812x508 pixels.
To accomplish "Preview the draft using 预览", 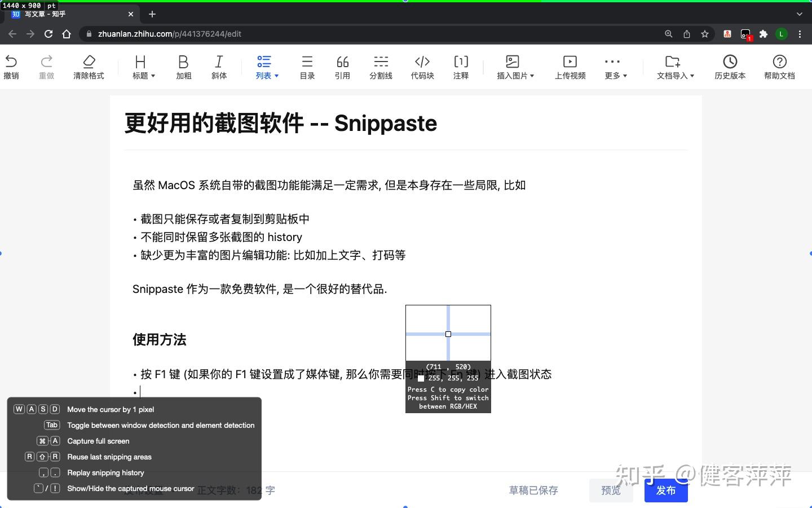I will pyautogui.click(x=611, y=490).
